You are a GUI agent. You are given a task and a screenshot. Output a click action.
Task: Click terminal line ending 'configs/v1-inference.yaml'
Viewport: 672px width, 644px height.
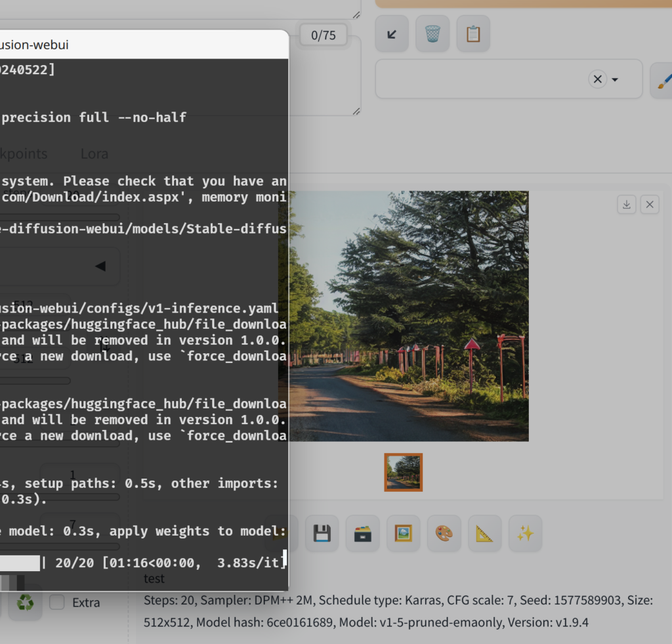pos(139,309)
